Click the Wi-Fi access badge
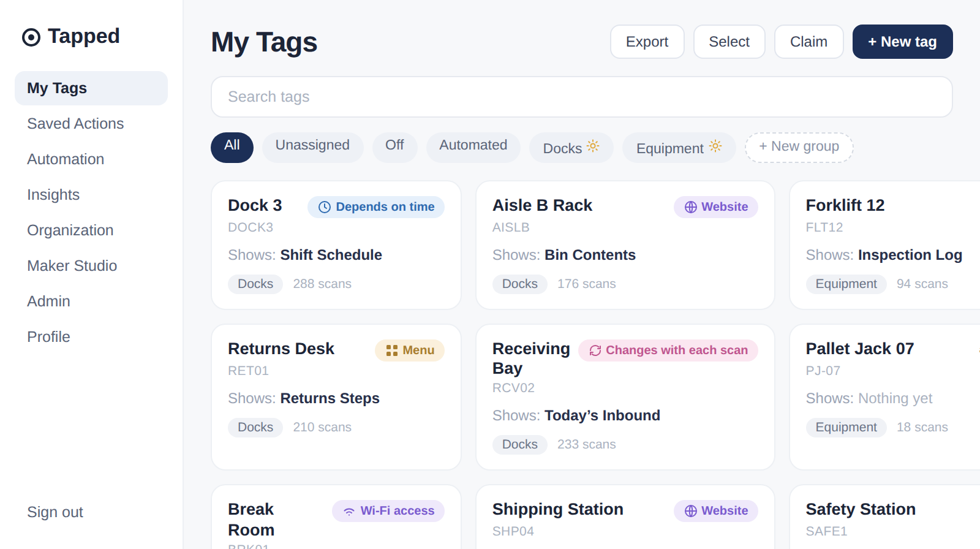Image resolution: width=980 pixels, height=549 pixels. (x=388, y=511)
